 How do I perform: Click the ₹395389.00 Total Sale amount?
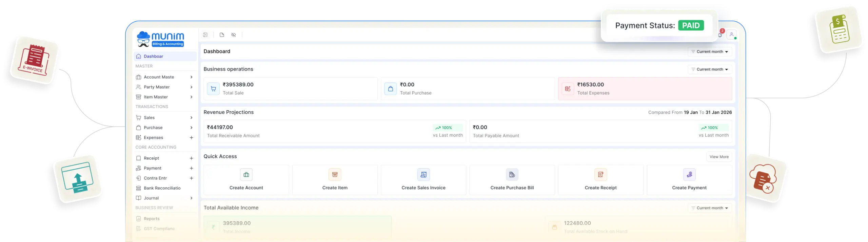238,85
